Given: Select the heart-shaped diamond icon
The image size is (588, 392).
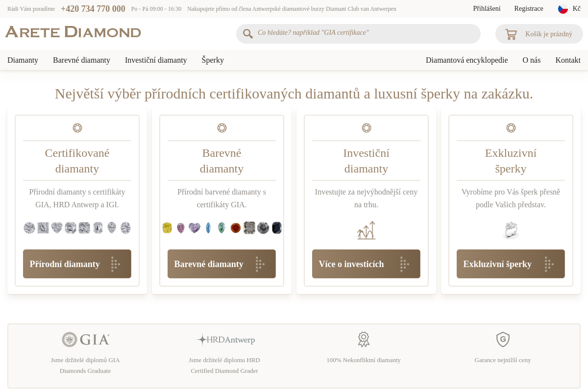Looking at the screenshot, I should coord(56,227).
